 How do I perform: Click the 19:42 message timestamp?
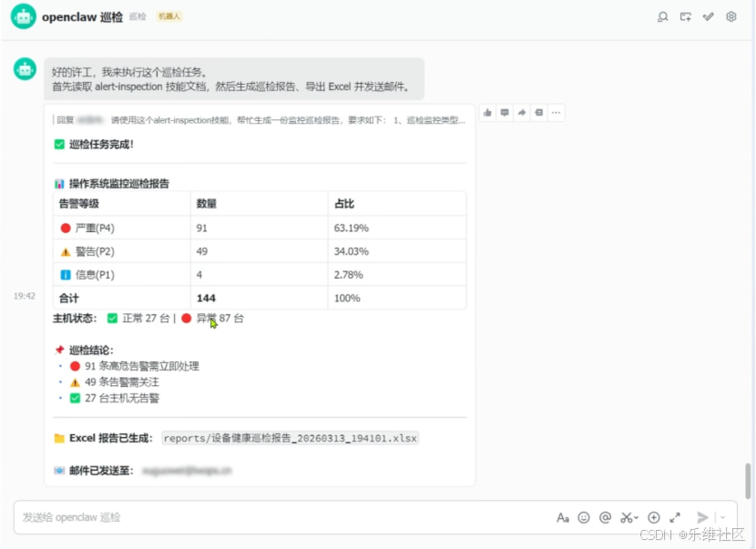(x=24, y=296)
